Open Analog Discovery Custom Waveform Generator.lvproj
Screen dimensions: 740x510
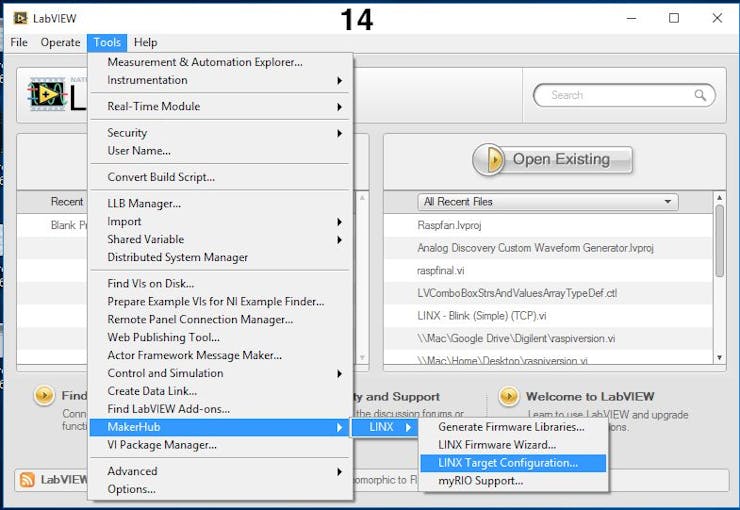tap(548, 248)
